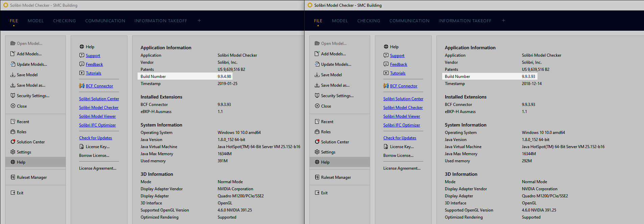This screenshot has width=644, height=224.
Task: Click Feedback icon in left window help panel
Action: [82, 64]
